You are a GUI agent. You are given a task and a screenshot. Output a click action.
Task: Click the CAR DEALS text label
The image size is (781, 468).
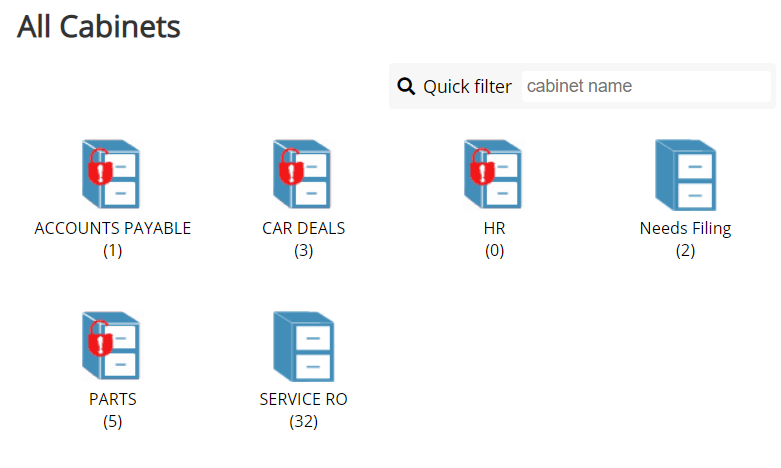(x=303, y=228)
